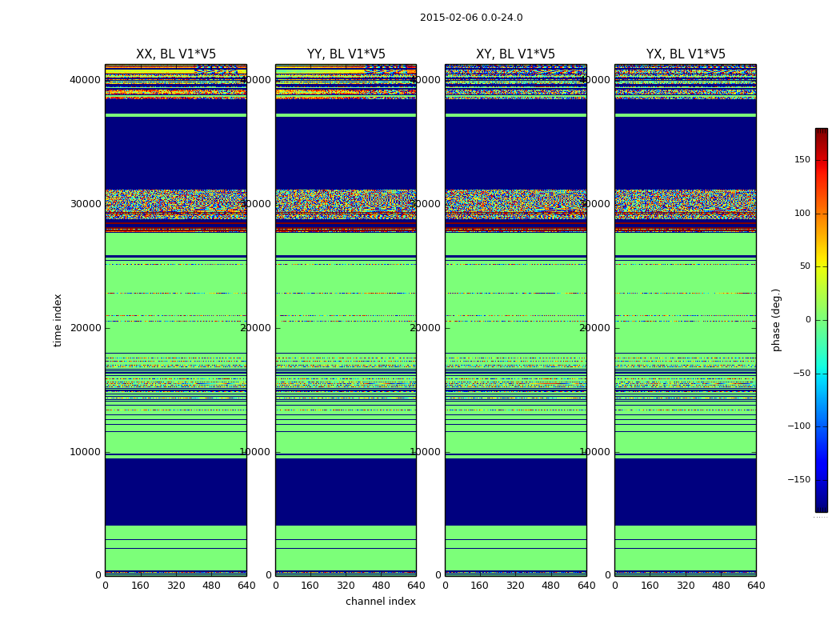The width and height of the screenshot is (840, 640).
Task: Select the 'XX, BL V1*V5' subplot title
Action: (x=176, y=54)
